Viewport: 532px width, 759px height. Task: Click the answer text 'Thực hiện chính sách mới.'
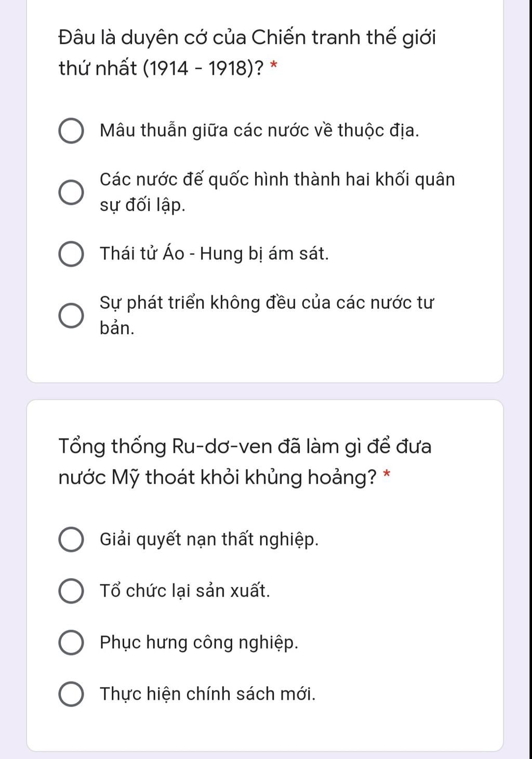(207, 694)
